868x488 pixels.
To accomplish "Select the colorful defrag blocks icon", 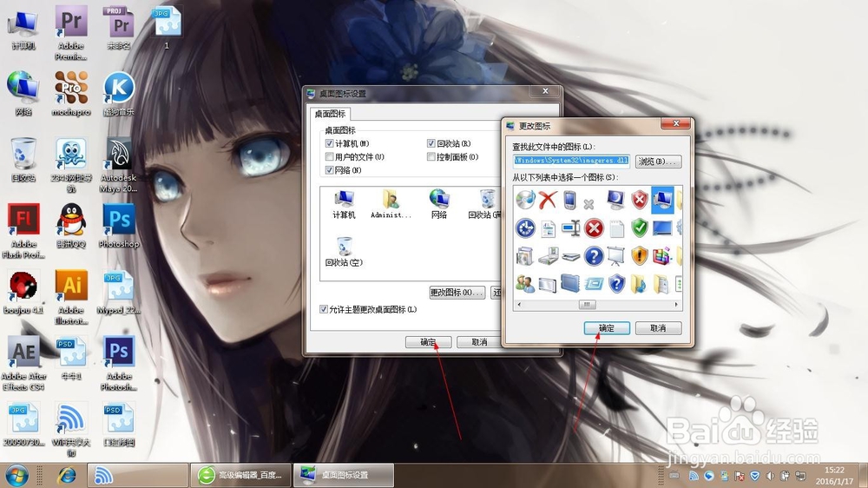I will click(x=661, y=256).
